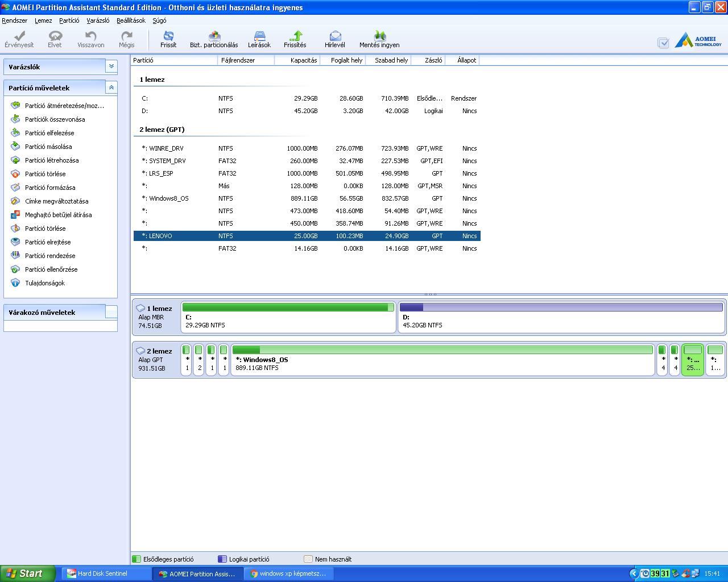
Task: Open the Partíció menu
Action: point(69,20)
